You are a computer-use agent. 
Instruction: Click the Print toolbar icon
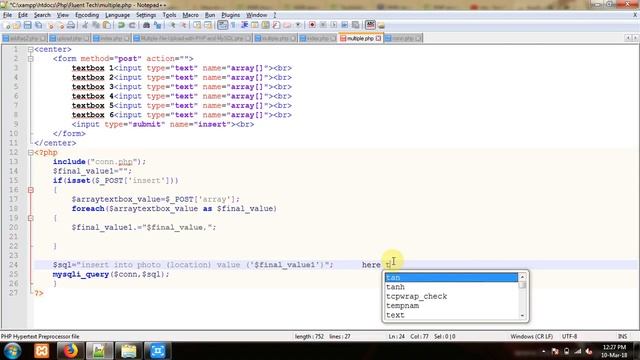click(x=71, y=25)
